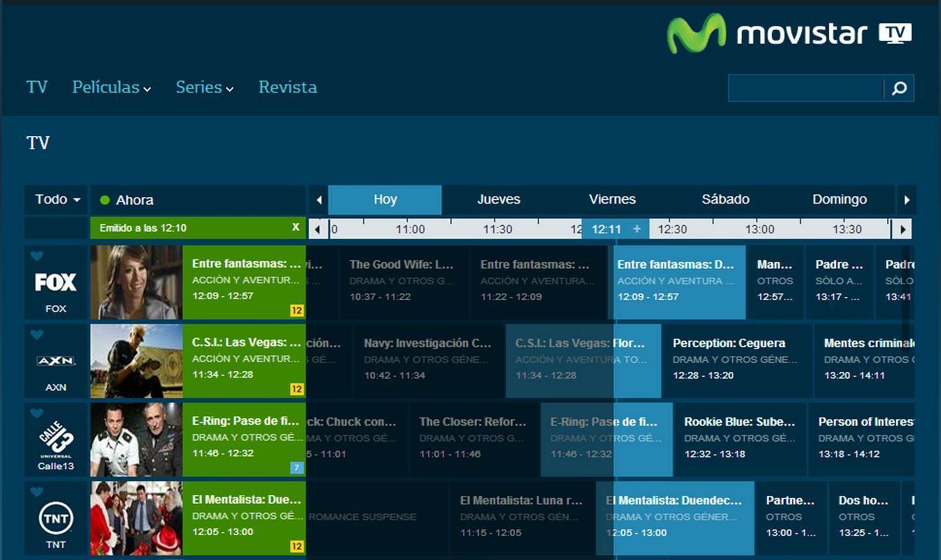Open the Todo filter dropdown
Image resolution: width=941 pixels, height=560 pixels.
click(55, 200)
